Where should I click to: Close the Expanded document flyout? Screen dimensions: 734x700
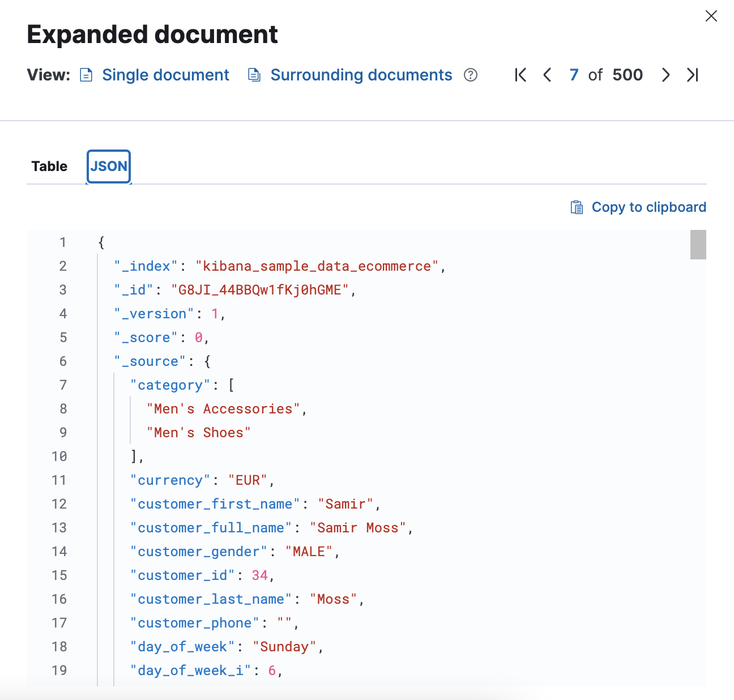pyautogui.click(x=711, y=16)
